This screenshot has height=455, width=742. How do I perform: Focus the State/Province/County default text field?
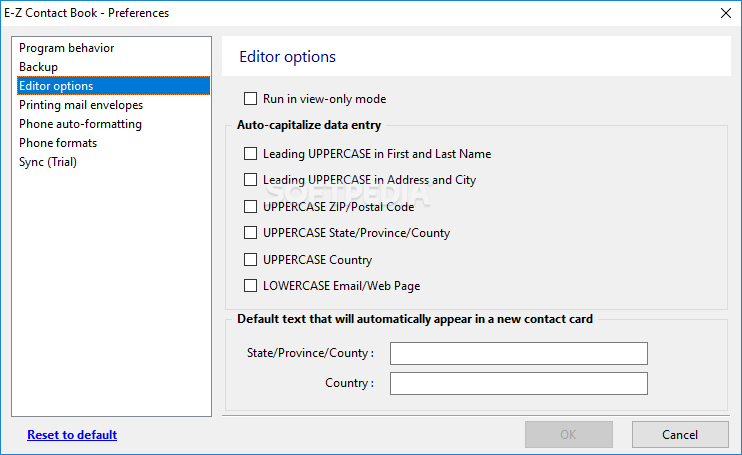tap(519, 353)
